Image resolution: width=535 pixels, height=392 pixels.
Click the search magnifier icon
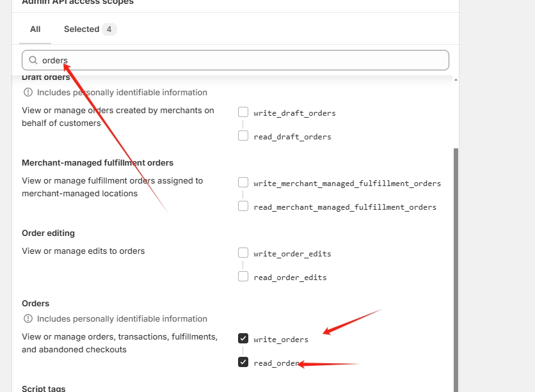click(33, 60)
